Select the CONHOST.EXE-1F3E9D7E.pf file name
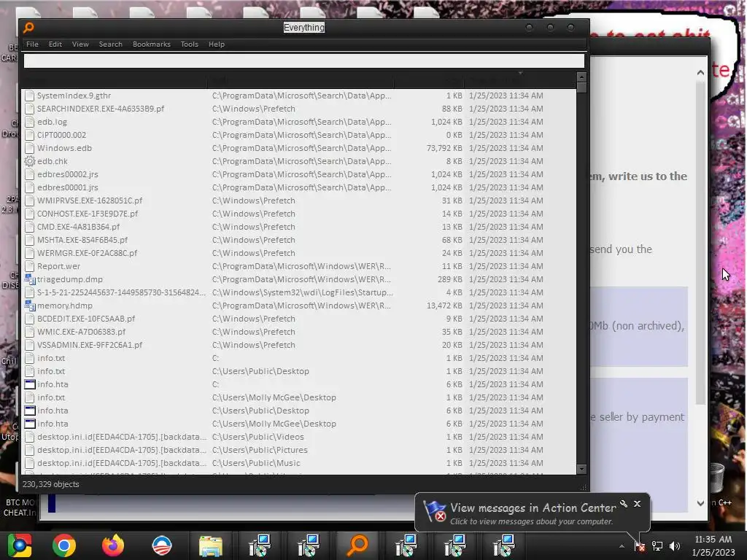 coord(88,214)
